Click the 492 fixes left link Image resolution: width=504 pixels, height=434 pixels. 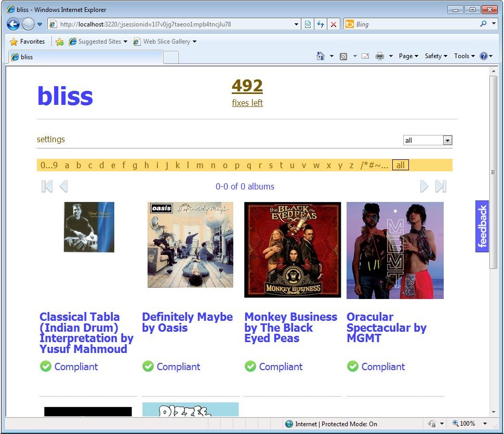tap(247, 92)
